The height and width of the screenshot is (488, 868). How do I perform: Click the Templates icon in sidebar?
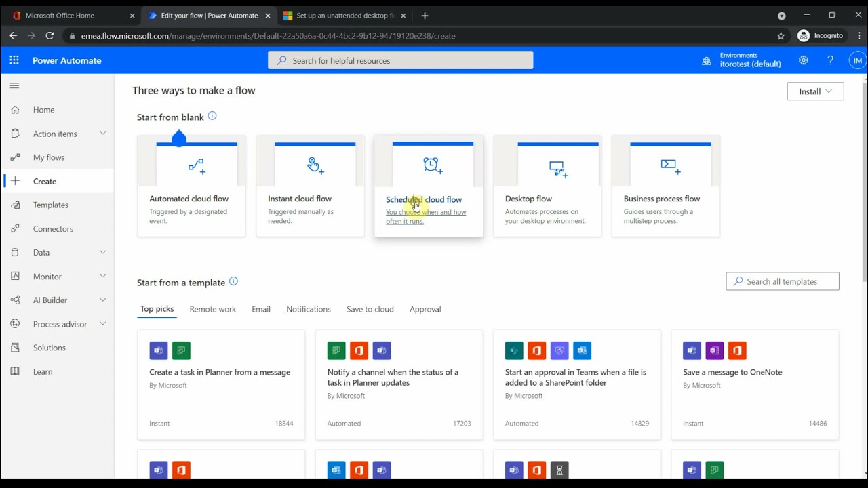[x=15, y=205]
